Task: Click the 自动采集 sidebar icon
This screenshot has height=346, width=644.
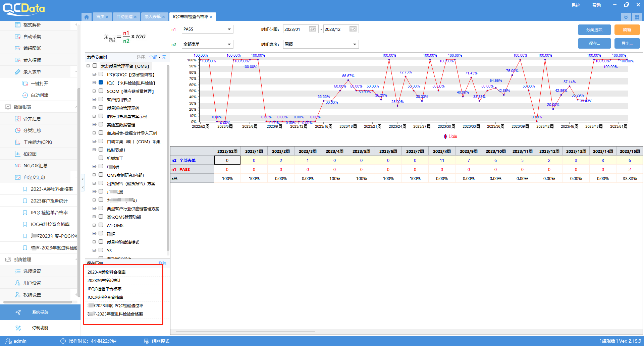Action: [x=18, y=37]
